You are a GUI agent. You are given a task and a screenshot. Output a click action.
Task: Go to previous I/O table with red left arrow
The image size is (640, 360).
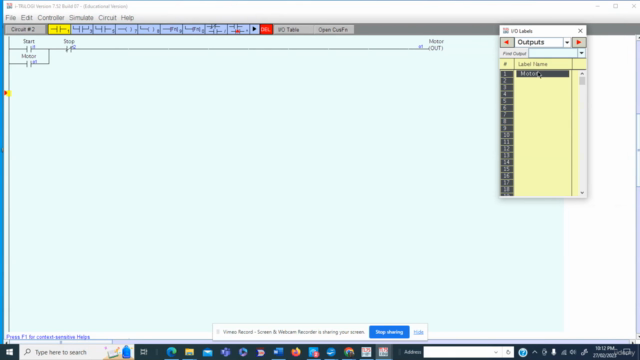[x=507, y=42]
